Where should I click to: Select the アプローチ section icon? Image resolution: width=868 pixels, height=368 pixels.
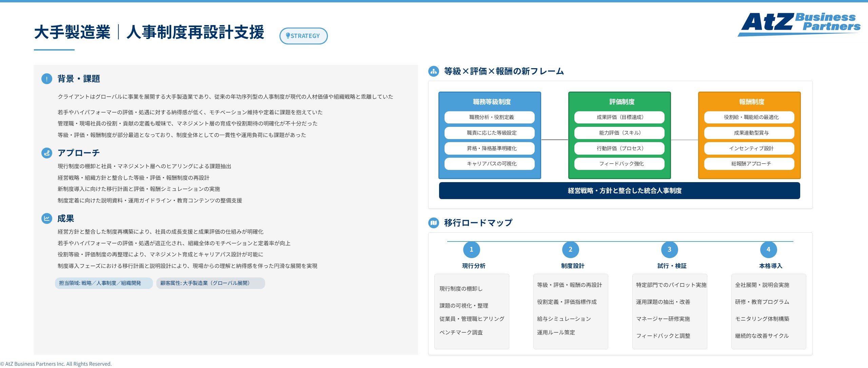point(47,153)
